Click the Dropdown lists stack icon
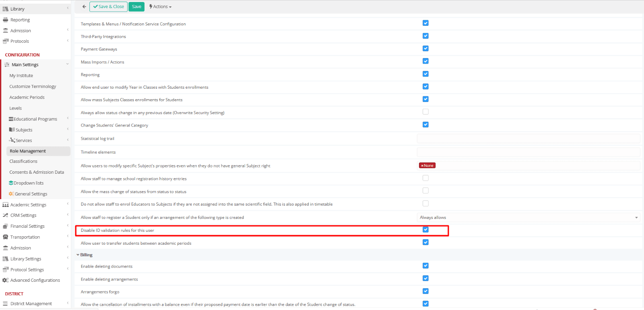Screen dimensions: 644x310 pos(11,183)
